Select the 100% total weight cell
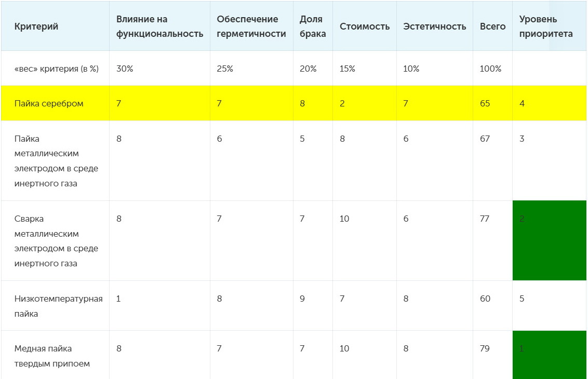The image size is (588, 379). [490, 69]
